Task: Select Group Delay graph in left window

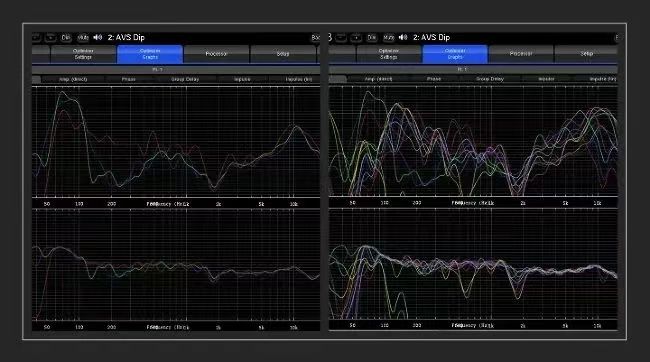Action: coord(185,79)
